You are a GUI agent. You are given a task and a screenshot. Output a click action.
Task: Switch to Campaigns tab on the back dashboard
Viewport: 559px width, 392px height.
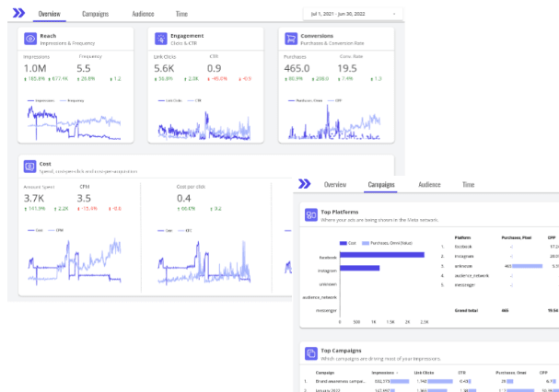(95, 15)
